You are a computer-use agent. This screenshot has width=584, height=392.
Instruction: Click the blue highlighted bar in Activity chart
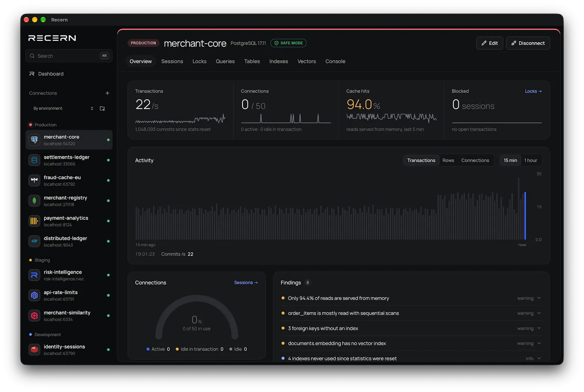click(x=525, y=215)
